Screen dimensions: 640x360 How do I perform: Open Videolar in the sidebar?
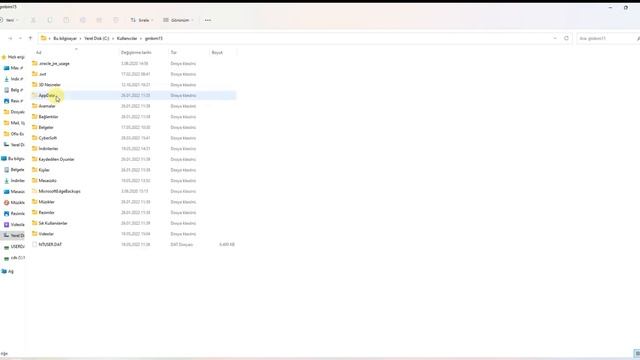tap(14, 224)
